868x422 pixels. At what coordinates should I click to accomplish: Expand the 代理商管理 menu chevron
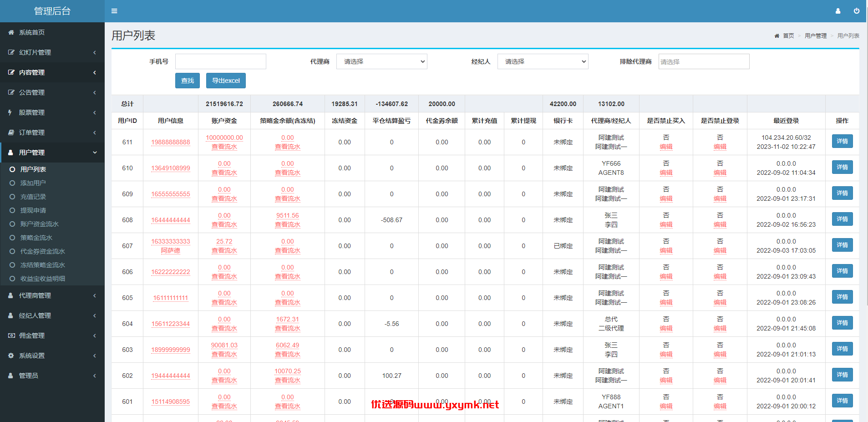click(95, 295)
